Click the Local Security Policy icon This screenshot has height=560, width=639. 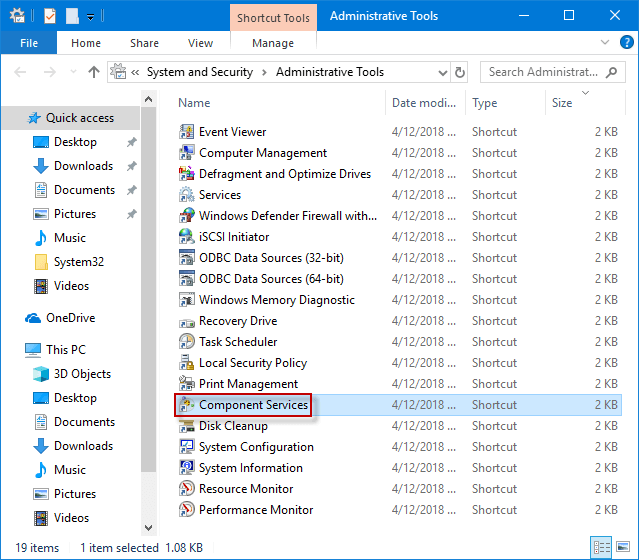click(187, 363)
